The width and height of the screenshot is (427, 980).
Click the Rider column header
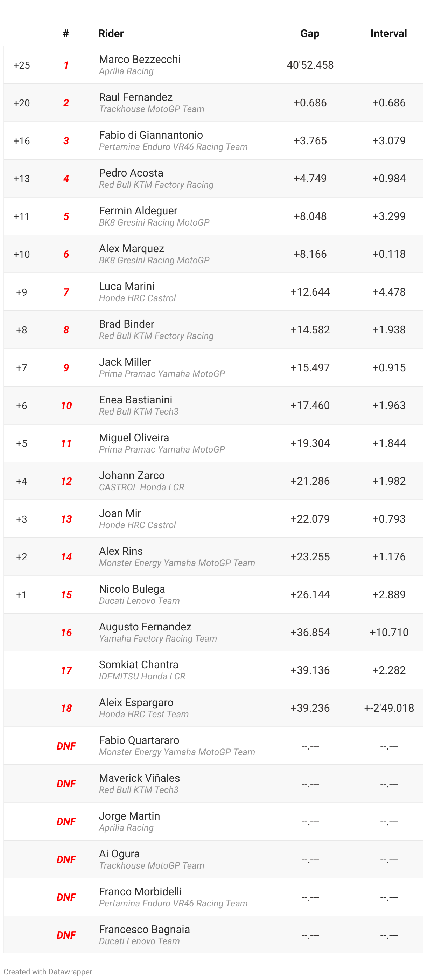[x=111, y=34]
